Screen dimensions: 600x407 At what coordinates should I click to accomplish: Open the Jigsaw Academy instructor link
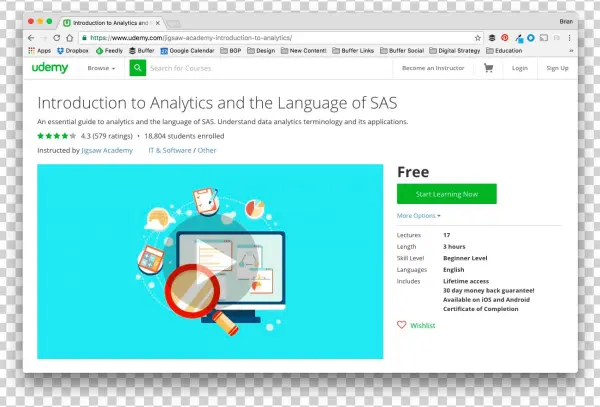pos(107,150)
